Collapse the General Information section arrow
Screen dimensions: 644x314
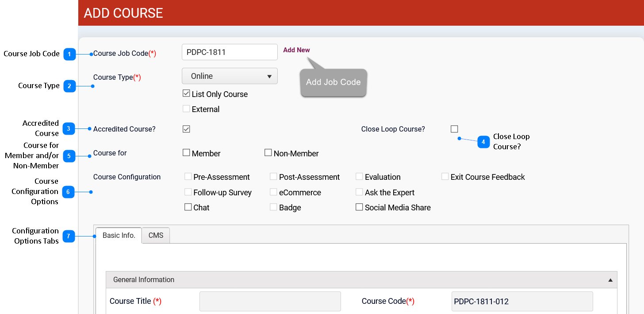(x=610, y=280)
